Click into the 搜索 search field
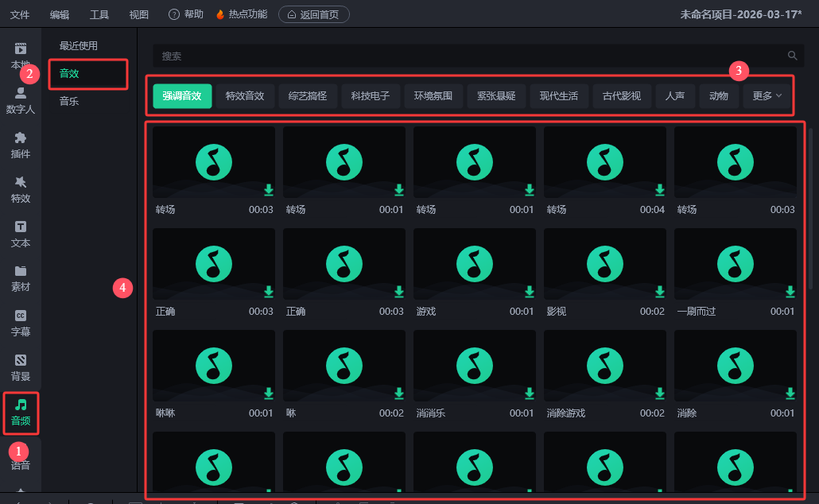819x504 pixels. tap(469, 56)
